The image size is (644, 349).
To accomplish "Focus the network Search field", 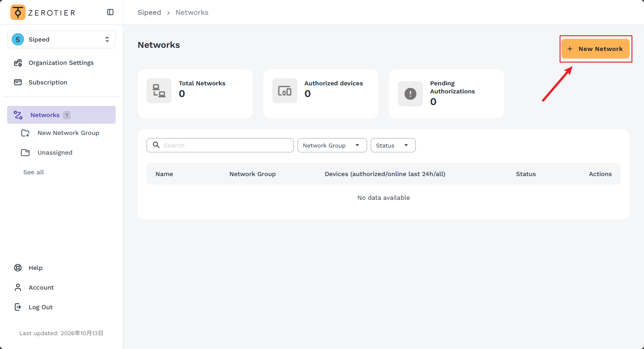I will (220, 145).
